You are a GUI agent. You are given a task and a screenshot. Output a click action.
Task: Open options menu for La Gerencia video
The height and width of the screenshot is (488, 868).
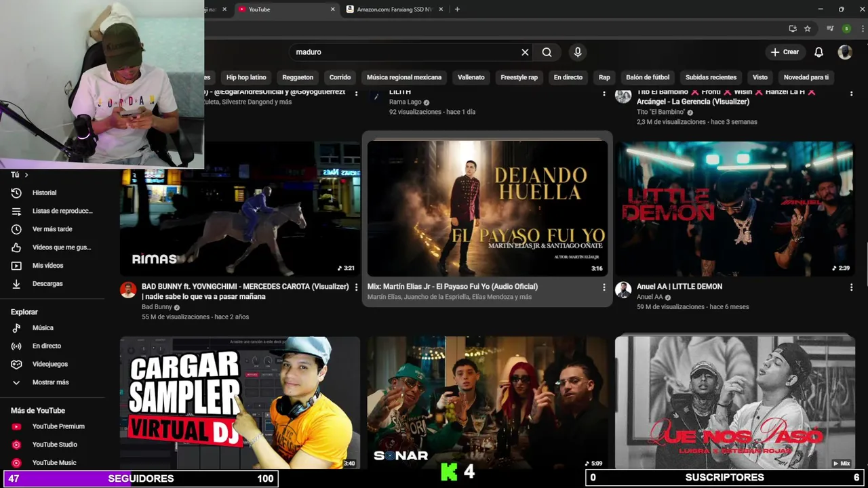[851, 94]
